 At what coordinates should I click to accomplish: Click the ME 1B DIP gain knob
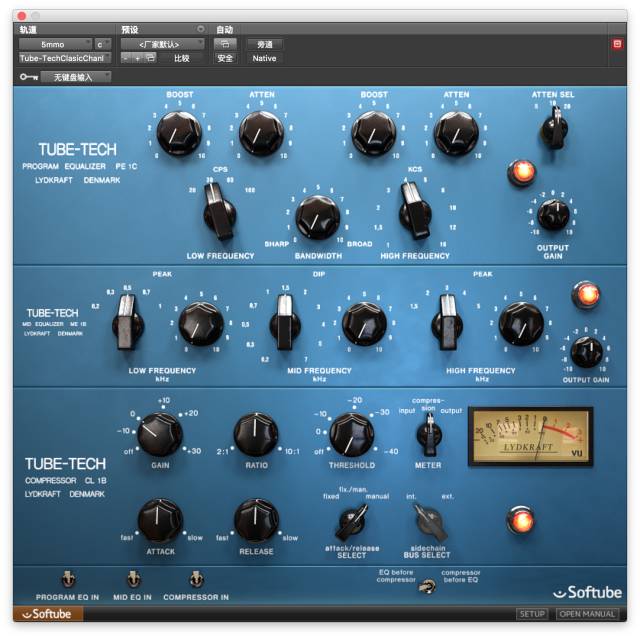pos(364,324)
